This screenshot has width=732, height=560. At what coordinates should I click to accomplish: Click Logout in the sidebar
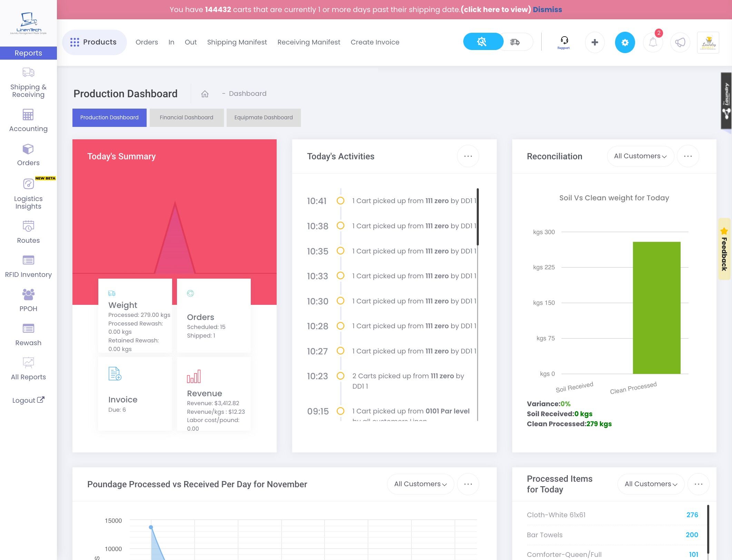[28, 400]
